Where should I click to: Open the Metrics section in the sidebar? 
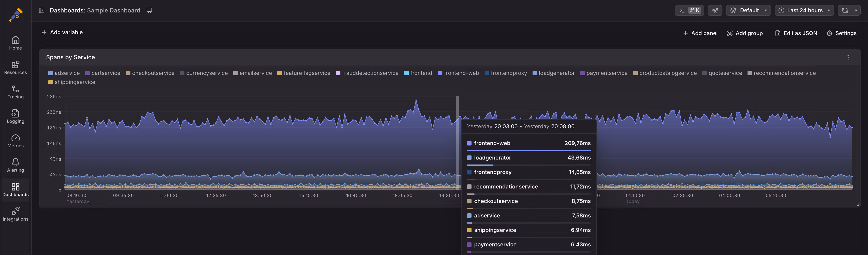coord(16,140)
